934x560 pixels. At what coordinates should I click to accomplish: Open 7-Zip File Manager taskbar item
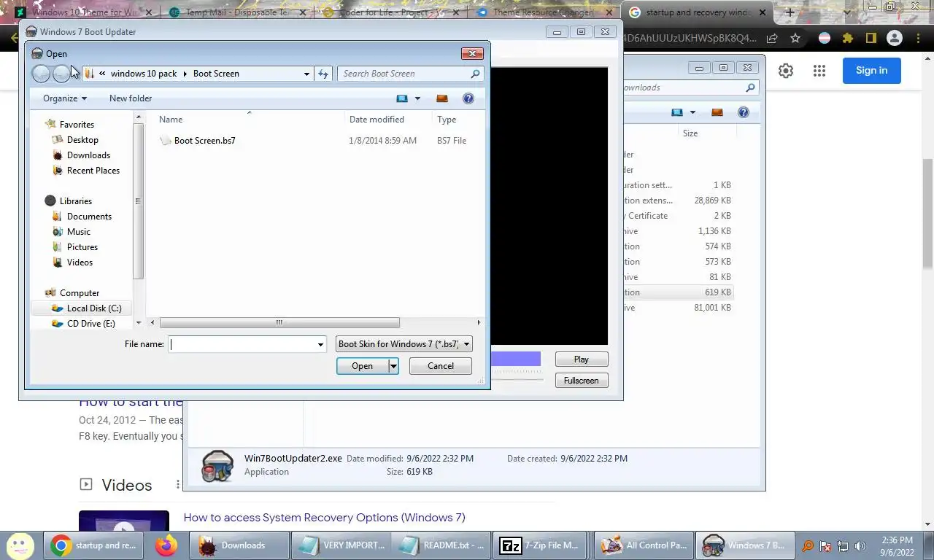pyautogui.click(x=539, y=545)
